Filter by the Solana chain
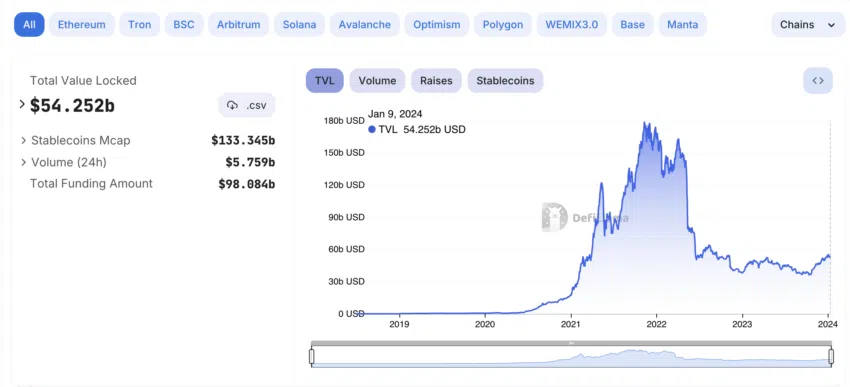This screenshot has height=387, width=850. click(x=299, y=24)
